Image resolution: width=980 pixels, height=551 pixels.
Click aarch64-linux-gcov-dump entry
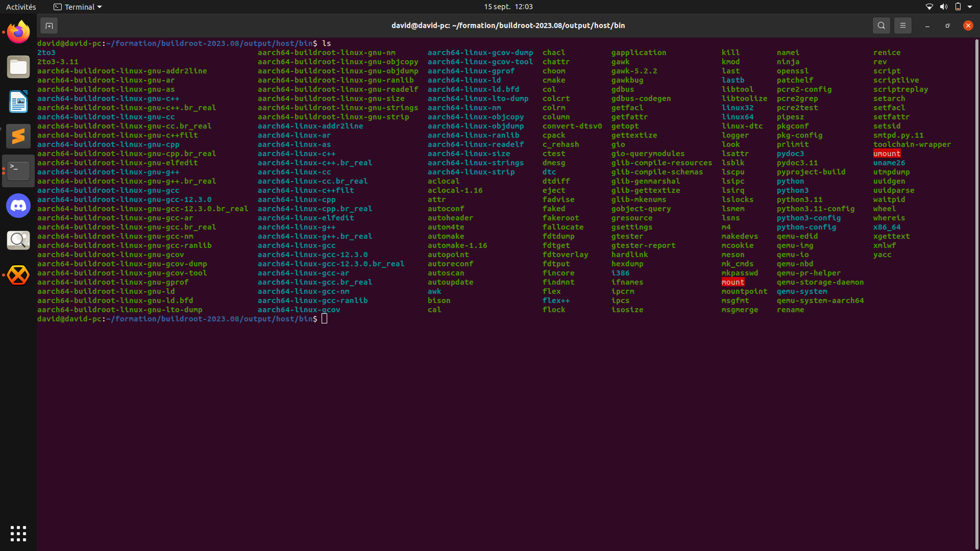click(x=480, y=53)
